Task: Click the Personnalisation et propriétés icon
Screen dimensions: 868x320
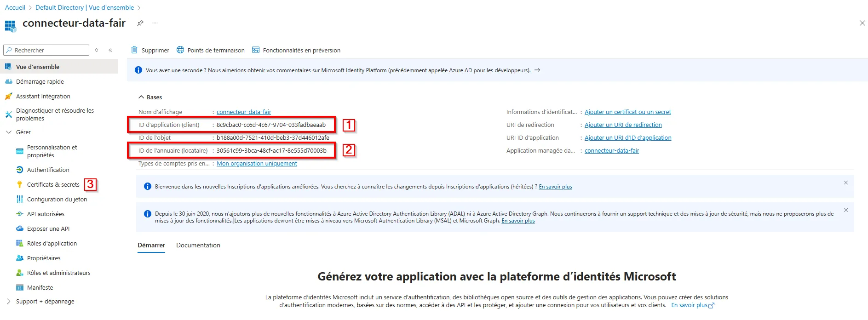Action: [x=19, y=151]
